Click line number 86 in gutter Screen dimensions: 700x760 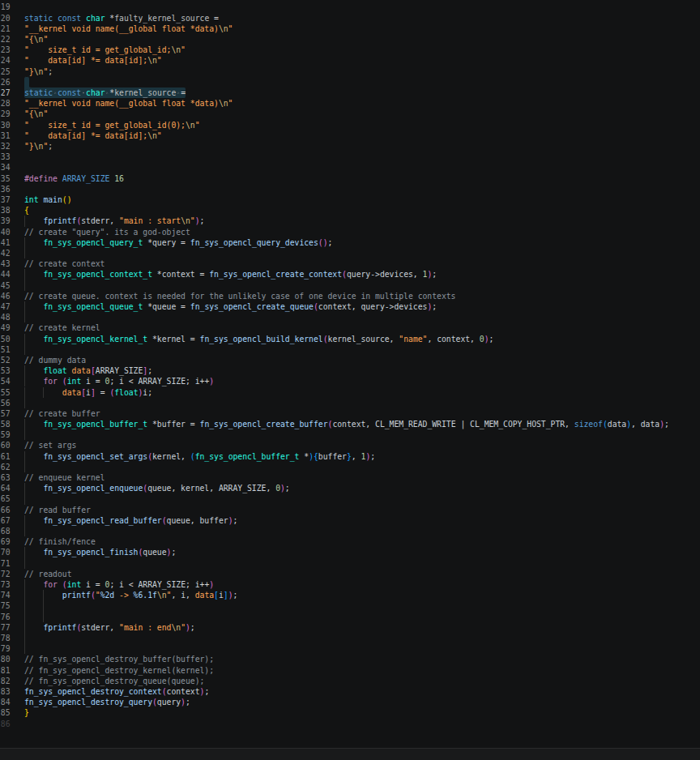(6, 724)
